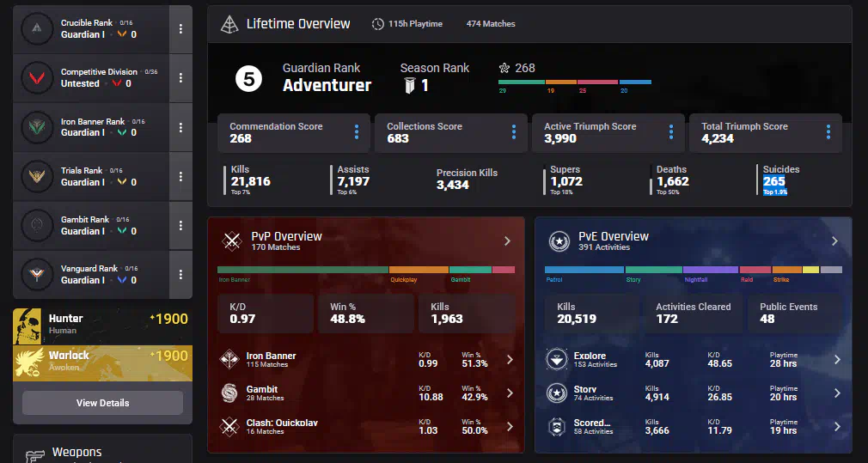Open Iron Banner details chevron
This screenshot has height=463, width=868.
click(510, 360)
